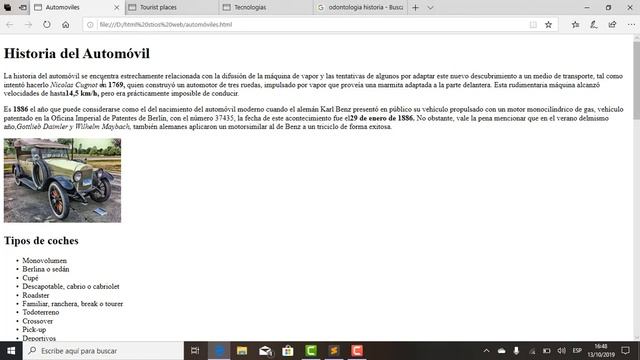Add notes to this page

coord(594,24)
